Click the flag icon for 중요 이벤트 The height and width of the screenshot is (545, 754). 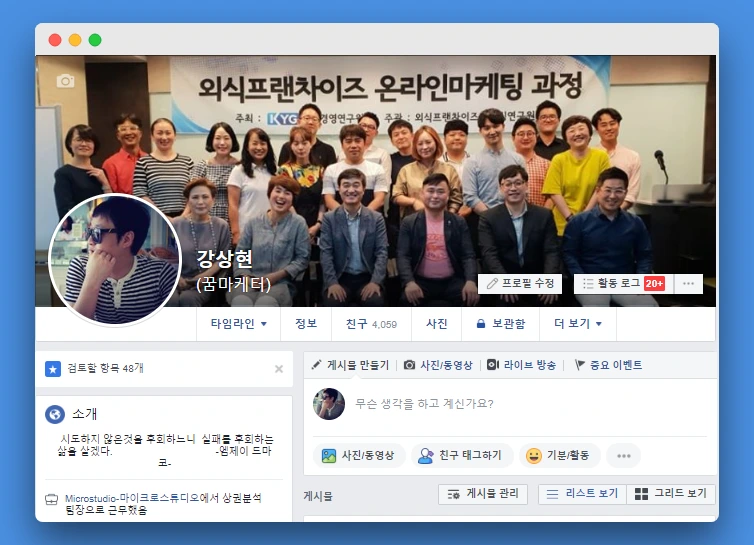point(579,365)
